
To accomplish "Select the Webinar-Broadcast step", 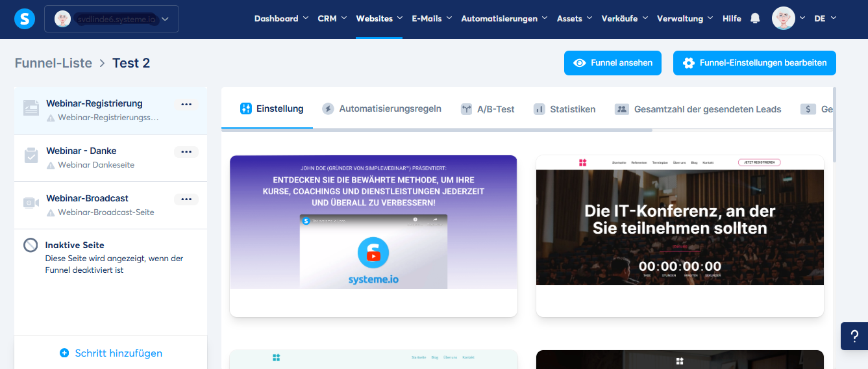I will 110,205.
